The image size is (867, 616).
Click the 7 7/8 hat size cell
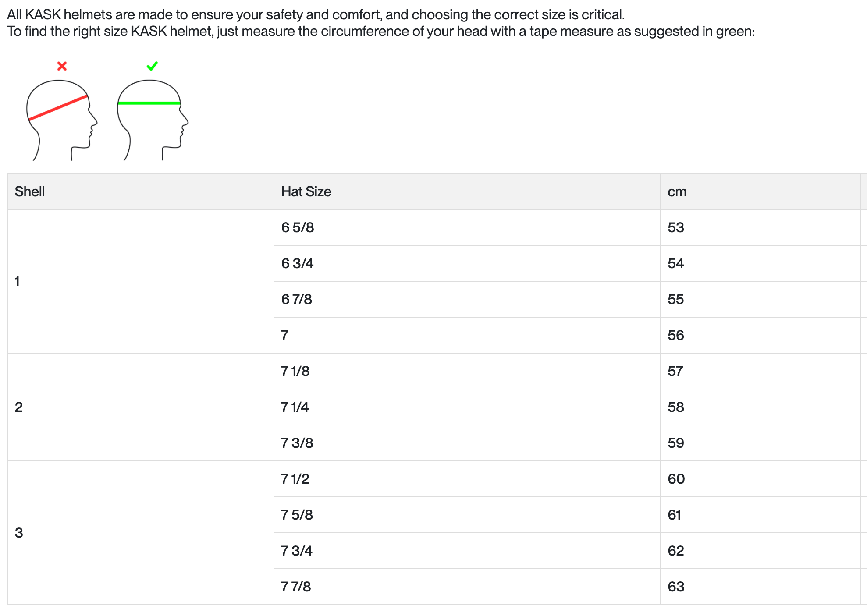[296, 587]
